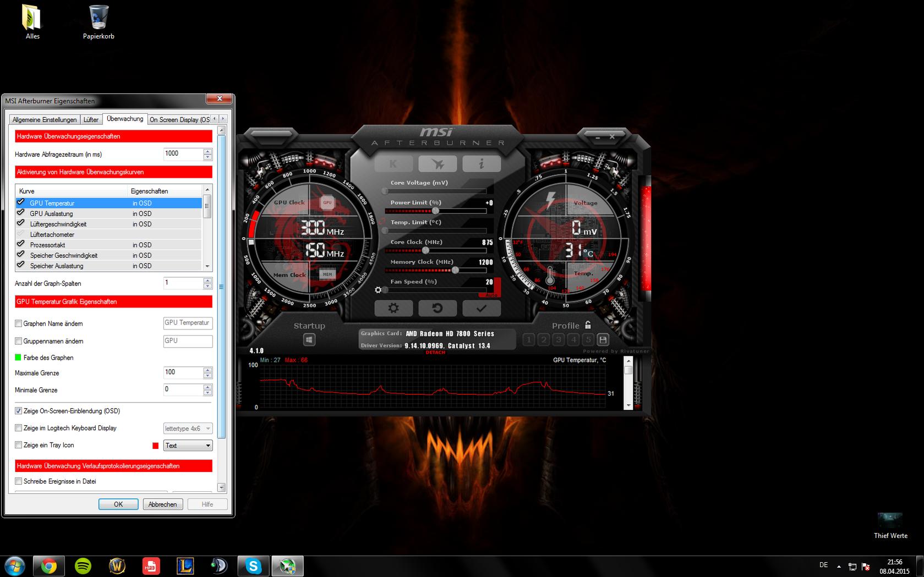
Task: Open Skype from the taskbar
Action: tap(253, 566)
